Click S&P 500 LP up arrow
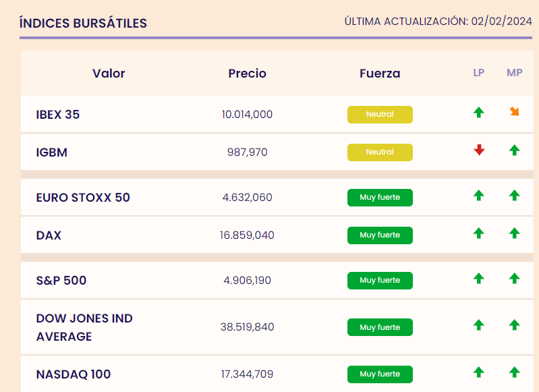The width and height of the screenshot is (539, 392). click(479, 278)
